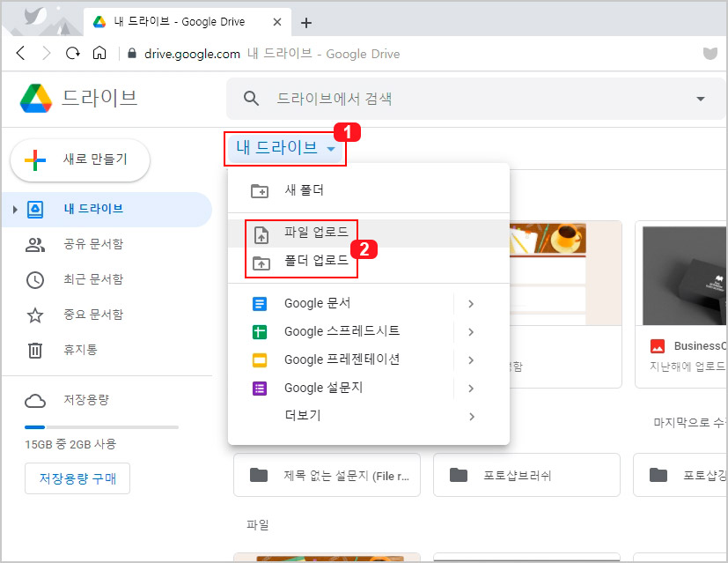This screenshot has height=563, width=728.
Task: Click the starred documents star icon
Action: tap(35, 315)
